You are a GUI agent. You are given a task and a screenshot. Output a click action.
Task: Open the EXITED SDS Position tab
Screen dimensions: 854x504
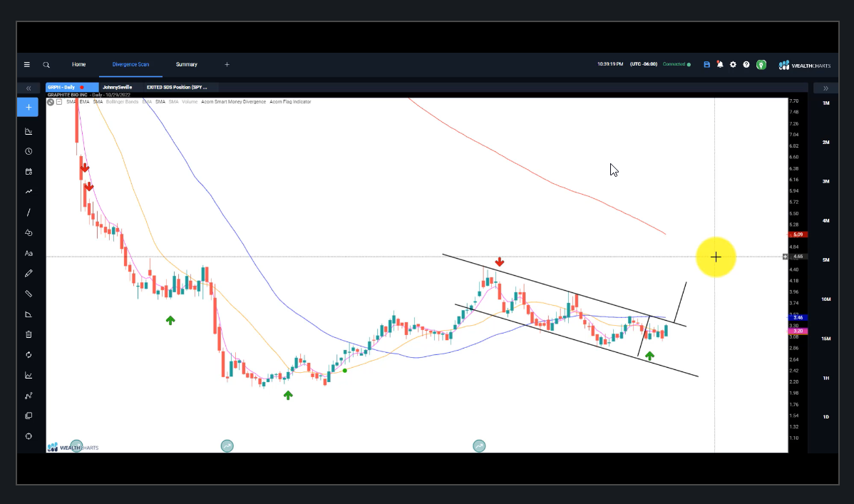tap(177, 87)
